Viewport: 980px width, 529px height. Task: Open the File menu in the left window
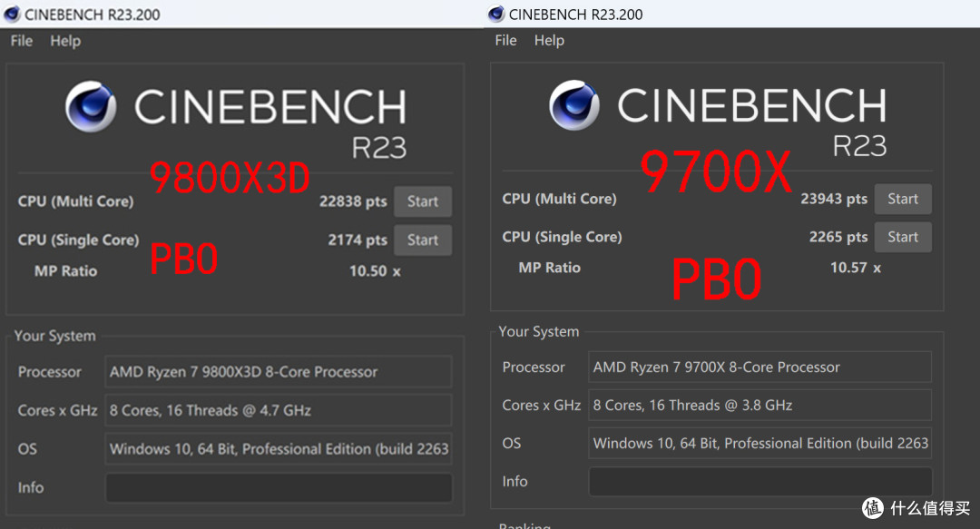(20, 40)
